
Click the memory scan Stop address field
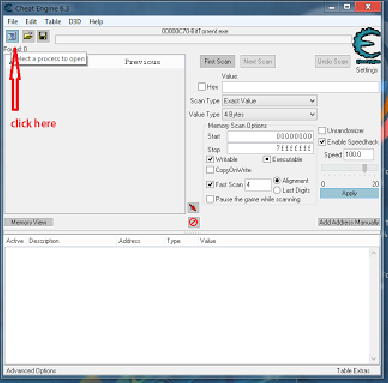pos(270,148)
